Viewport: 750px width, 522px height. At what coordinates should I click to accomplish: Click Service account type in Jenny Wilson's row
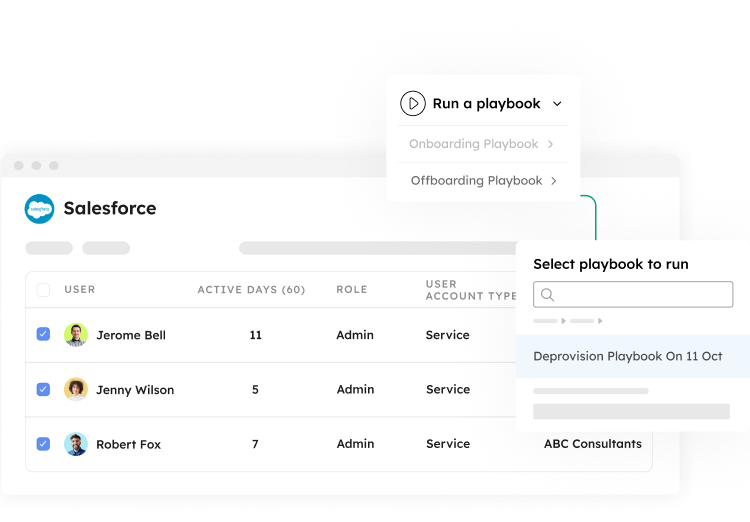[448, 389]
